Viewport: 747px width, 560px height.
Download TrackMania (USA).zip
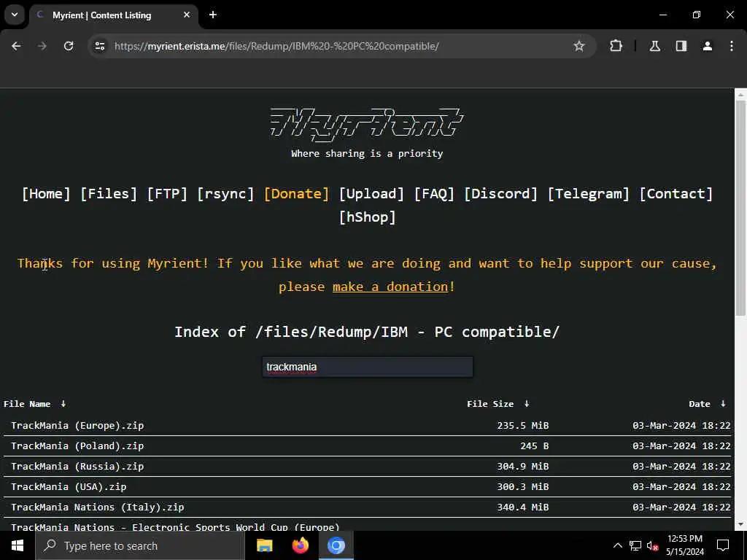click(69, 486)
